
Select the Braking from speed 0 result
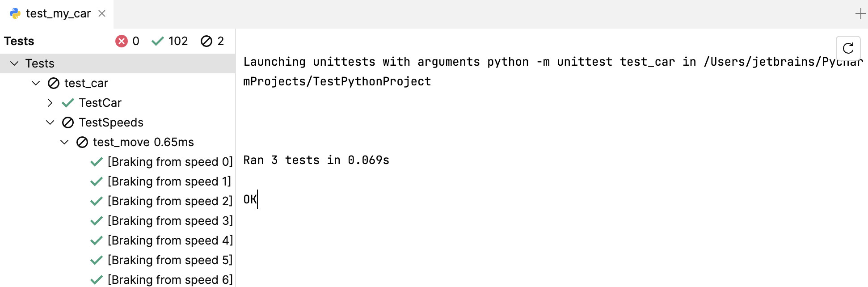pos(170,161)
